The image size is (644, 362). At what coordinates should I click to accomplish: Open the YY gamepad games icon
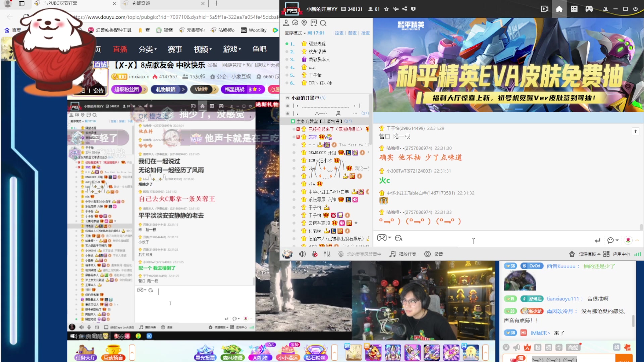589,9
